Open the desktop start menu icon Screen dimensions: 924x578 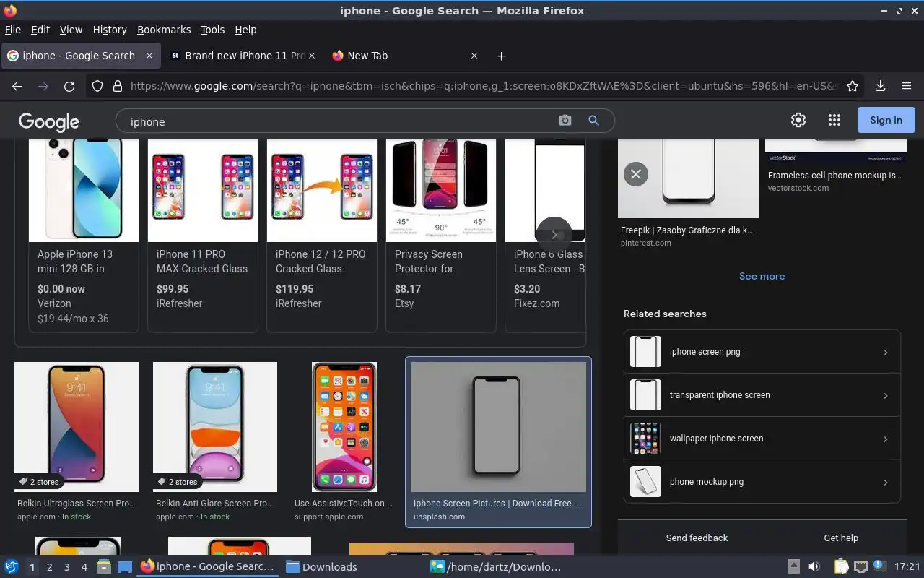pos(12,566)
